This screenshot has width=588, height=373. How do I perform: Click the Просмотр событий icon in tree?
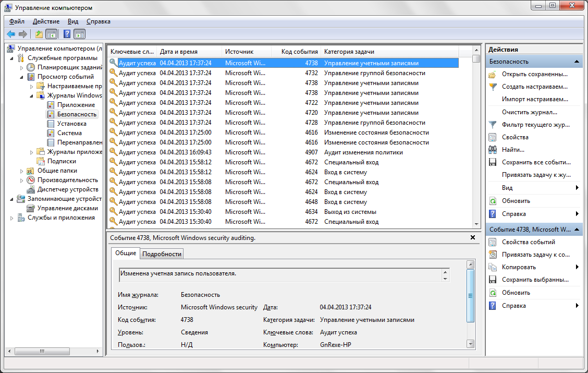tap(31, 77)
